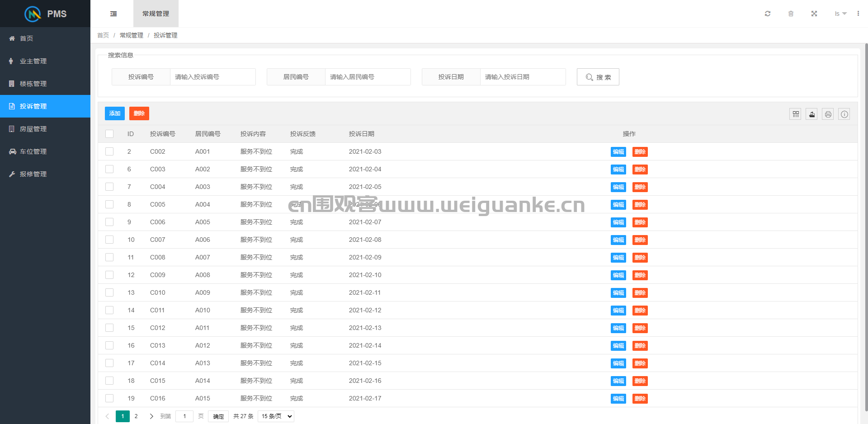
Task: Open the column filter grid icon
Action: pyautogui.click(x=795, y=114)
